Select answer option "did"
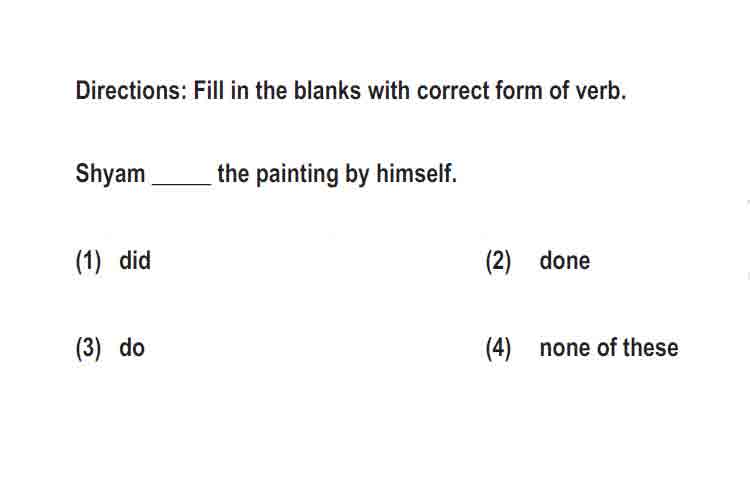Screen dimensions: 750x500 click(135, 261)
